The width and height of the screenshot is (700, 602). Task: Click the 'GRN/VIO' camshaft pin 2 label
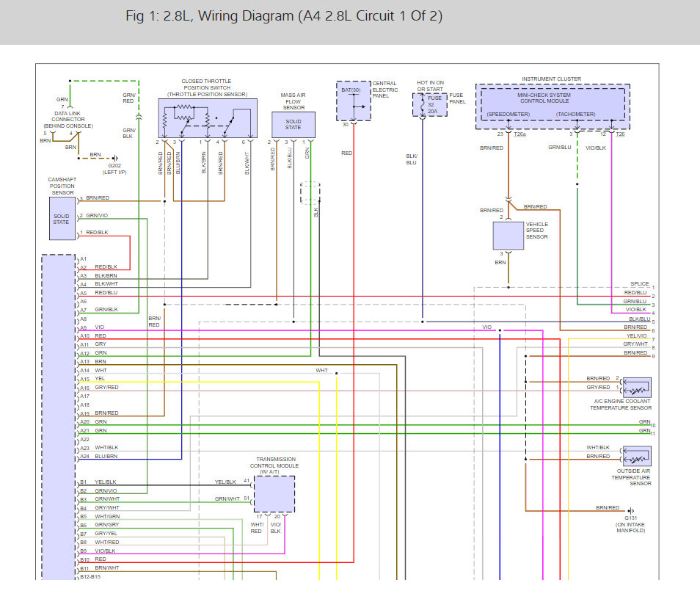[97, 215]
